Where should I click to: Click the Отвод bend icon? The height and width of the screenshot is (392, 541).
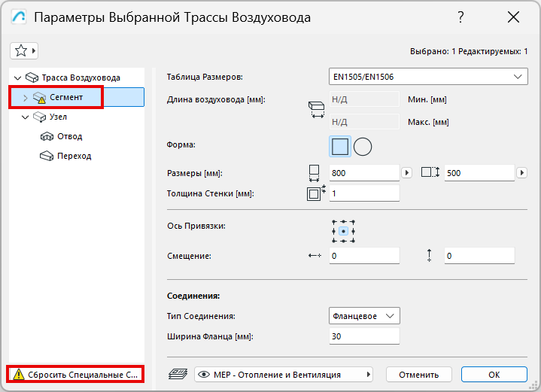[x=47, y=137]
